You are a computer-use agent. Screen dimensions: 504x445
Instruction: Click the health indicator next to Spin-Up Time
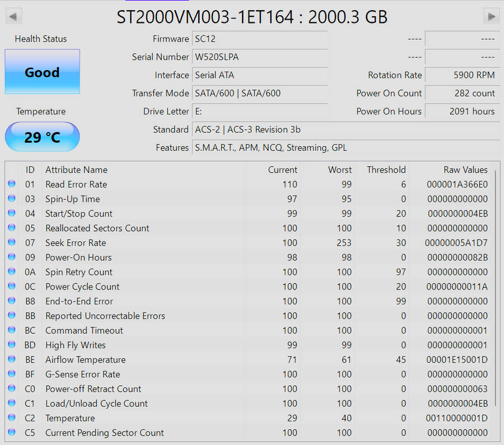click(x=12, y=198)
